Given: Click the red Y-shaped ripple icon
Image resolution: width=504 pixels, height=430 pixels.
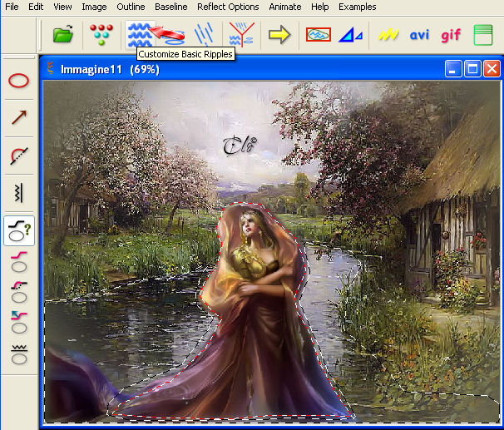Looking at the screenshot, I should point(241,34).
